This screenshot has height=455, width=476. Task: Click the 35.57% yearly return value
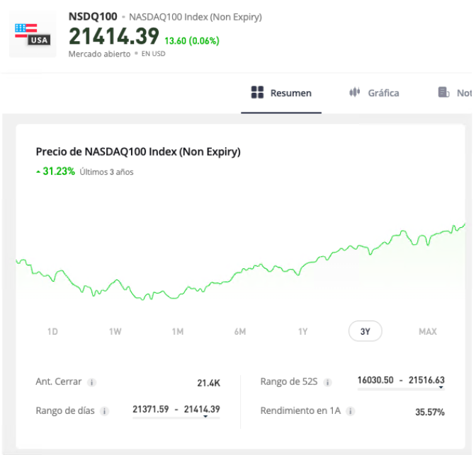point(430,412)
